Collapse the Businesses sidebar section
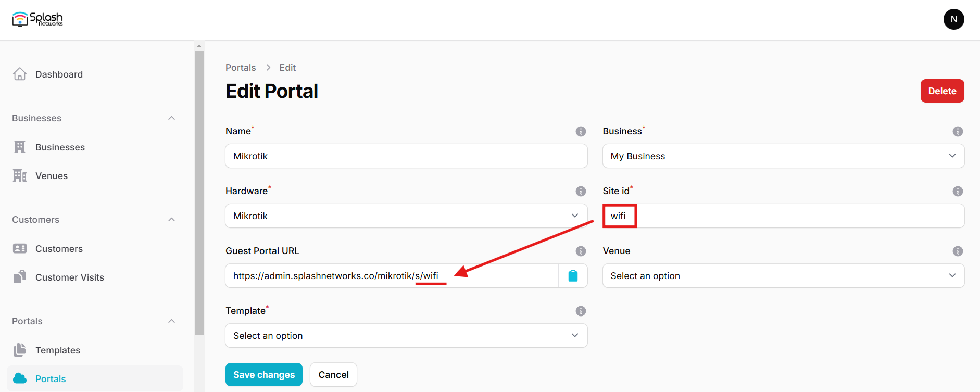The image size is (980, 392). (171, 118)
